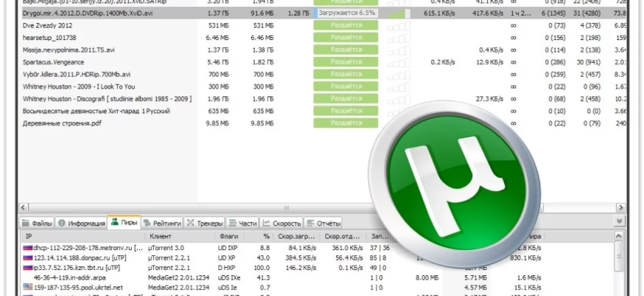Click the graph icon on Скорость tab
The width and height of the screenshot is (644, 296).
coord(266,223)
